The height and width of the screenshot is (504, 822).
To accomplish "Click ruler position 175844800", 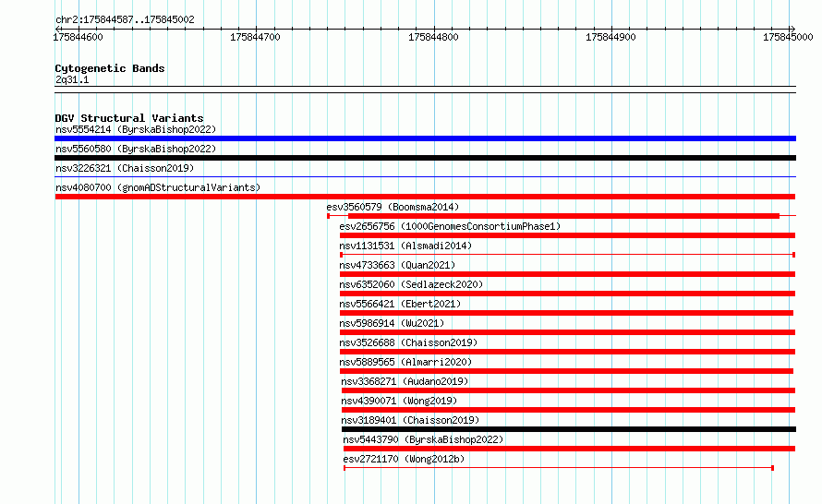I will pyautogui.click(x=433, y=37).
